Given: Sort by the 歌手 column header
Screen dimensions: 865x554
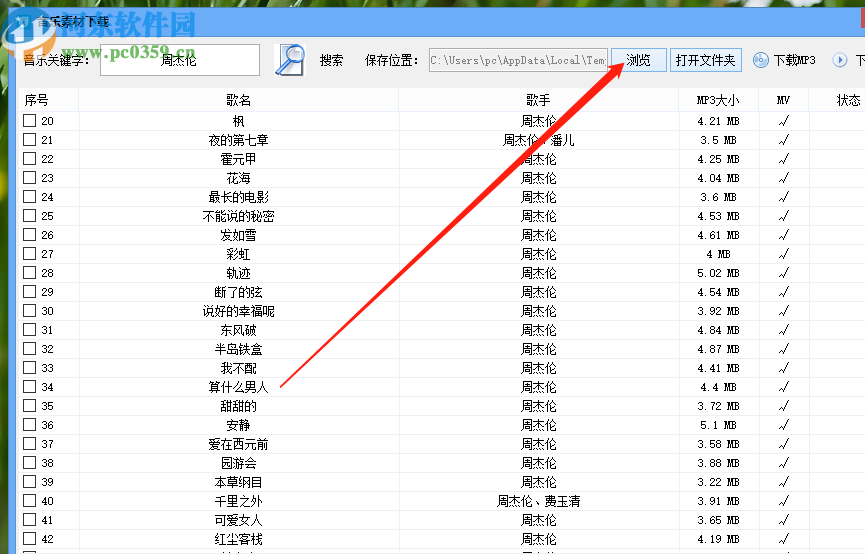Looking at the screenshot, I should coord(538,100).
